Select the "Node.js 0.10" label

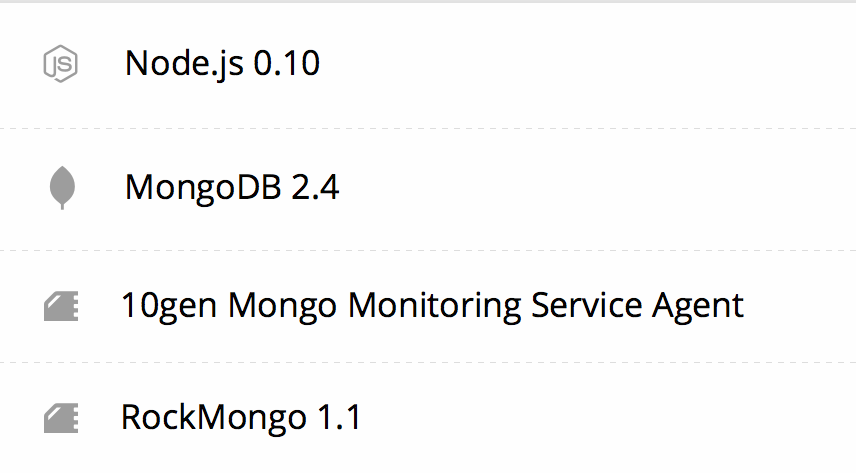[x=222, y=64]
